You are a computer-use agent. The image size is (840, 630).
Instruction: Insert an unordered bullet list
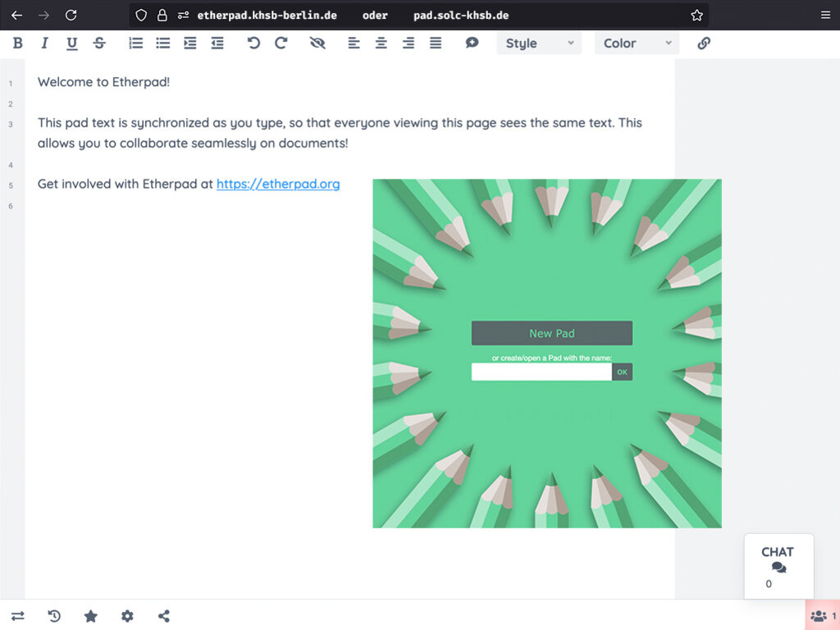(x=163, y=43)
